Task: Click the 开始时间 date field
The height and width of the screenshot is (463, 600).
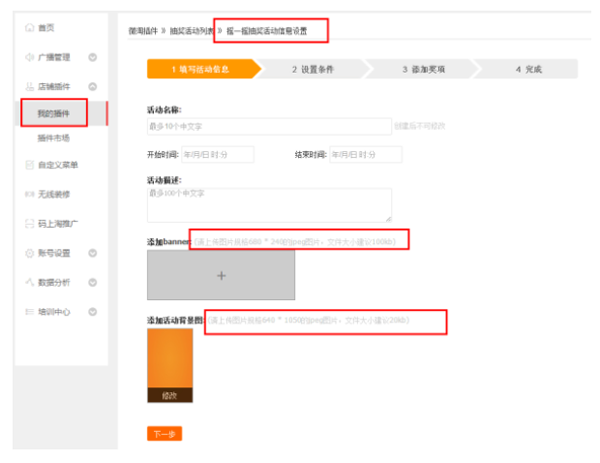Action: tap(217, 154)
